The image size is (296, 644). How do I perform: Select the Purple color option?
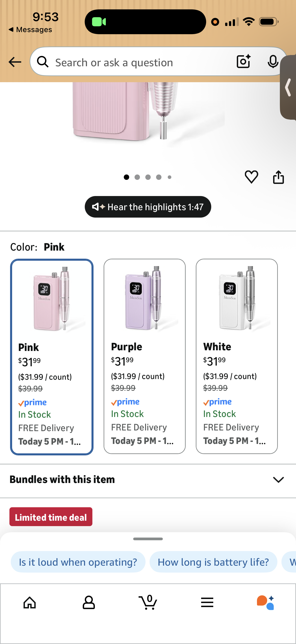click(x=144, y=356)
